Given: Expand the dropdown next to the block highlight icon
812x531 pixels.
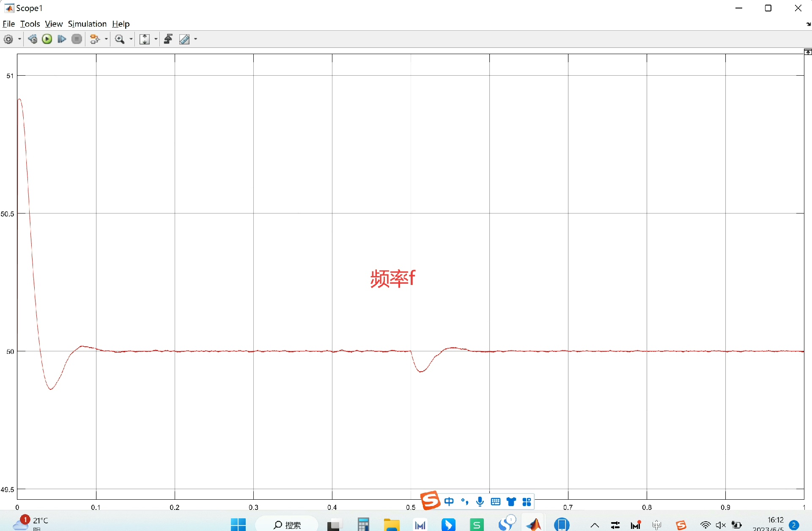Looking at the screenshot, I should (106, 39).
